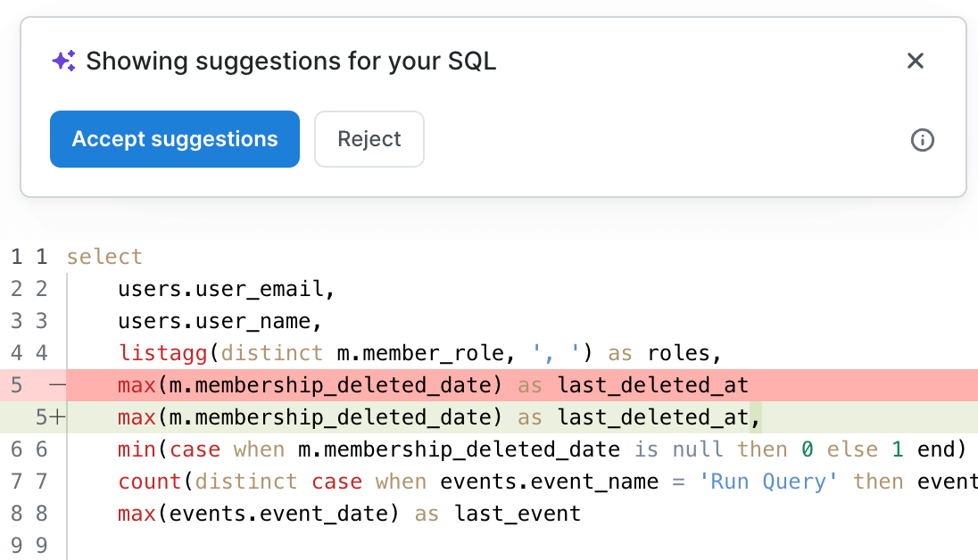Click the min(case when membership_deleted_date line

[542, 449]
